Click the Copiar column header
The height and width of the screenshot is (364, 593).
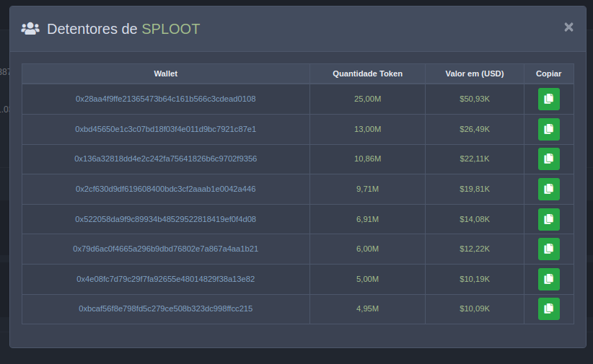[x=549, y=74]
